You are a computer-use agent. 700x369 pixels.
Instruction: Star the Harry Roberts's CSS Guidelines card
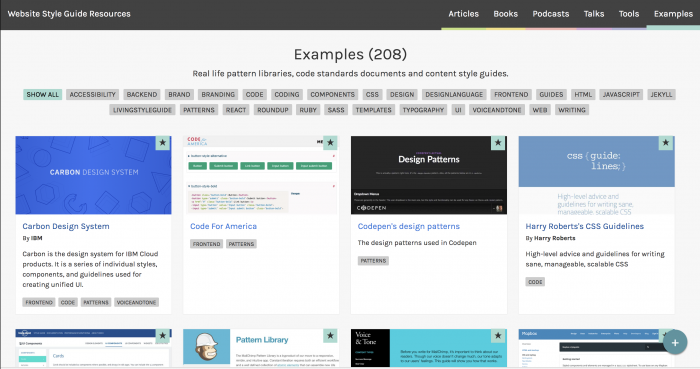[666, 143]
